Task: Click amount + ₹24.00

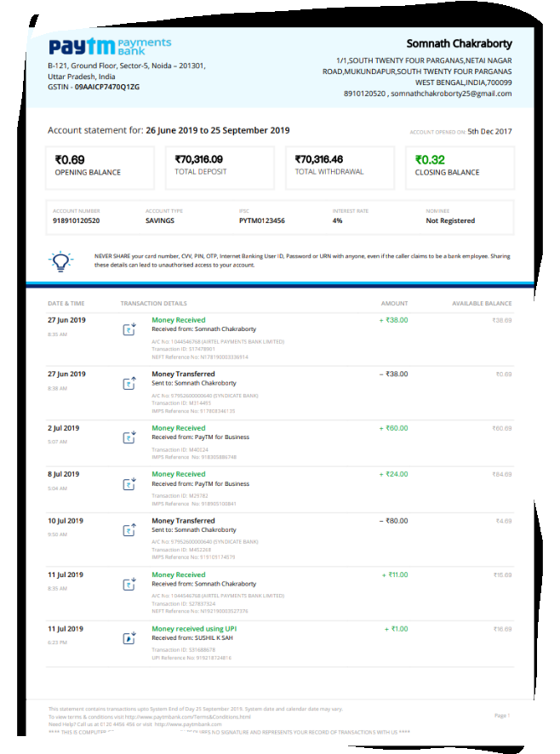Action: 393,474
